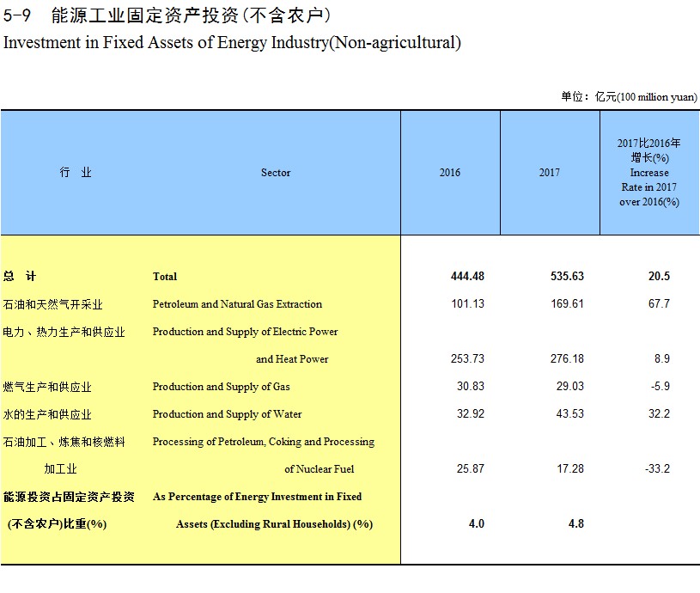Click the 石油和天然气开采业 label
The image size is (700, 593).
pyautogui.click(x=52, y=304)
